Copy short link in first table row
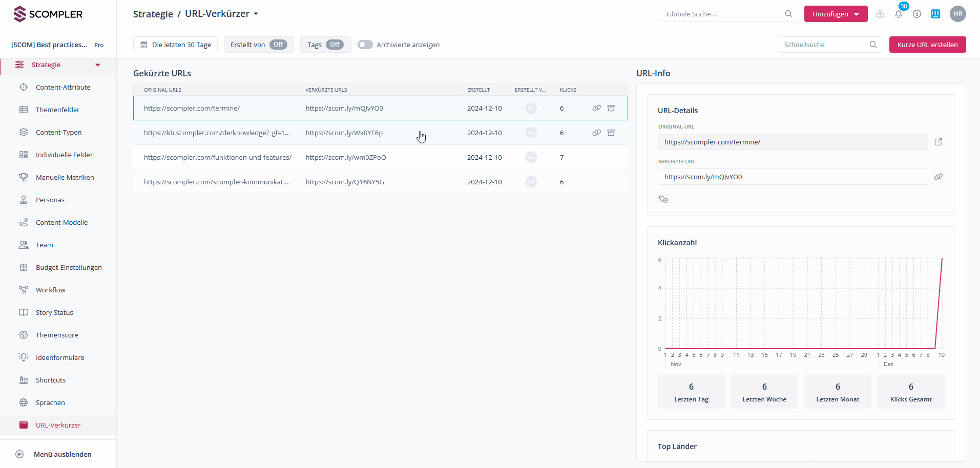The image size is (980, 468). click(x=596, y=108)
